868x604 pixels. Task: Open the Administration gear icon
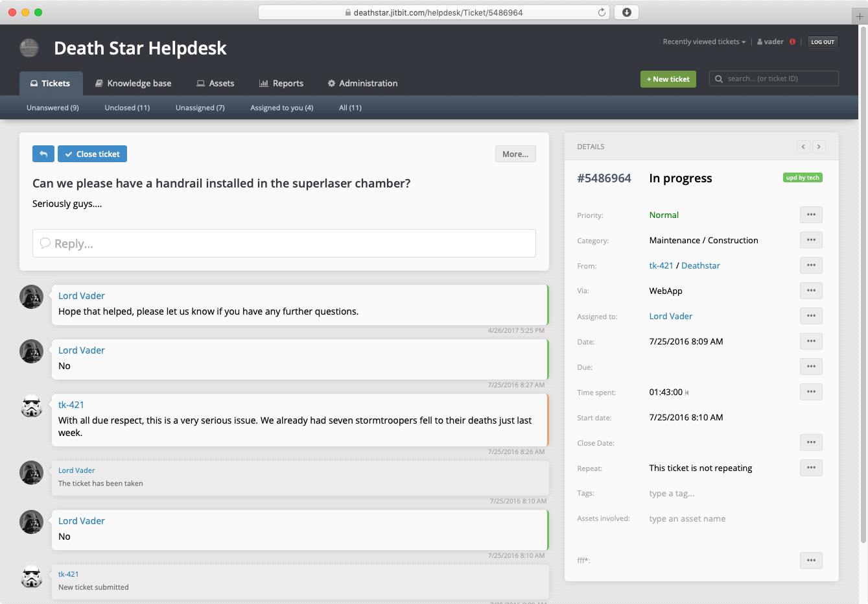pos(331,83)
